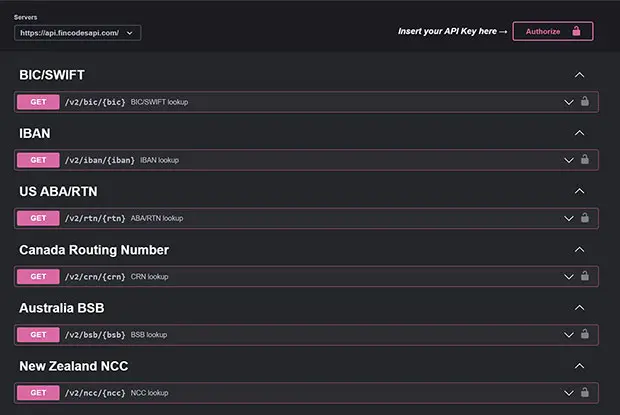Expand the /v2/iban/{iban} endpoint chevron

coord(569,160)
